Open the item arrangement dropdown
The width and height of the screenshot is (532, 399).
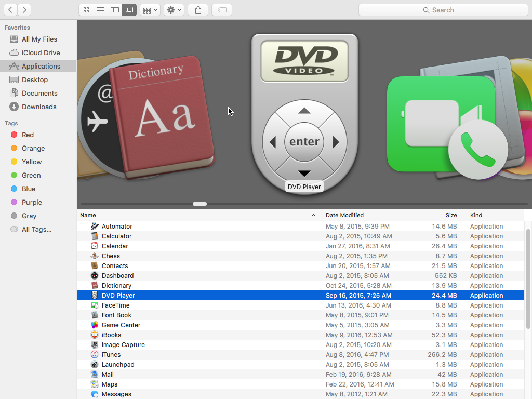150,10
